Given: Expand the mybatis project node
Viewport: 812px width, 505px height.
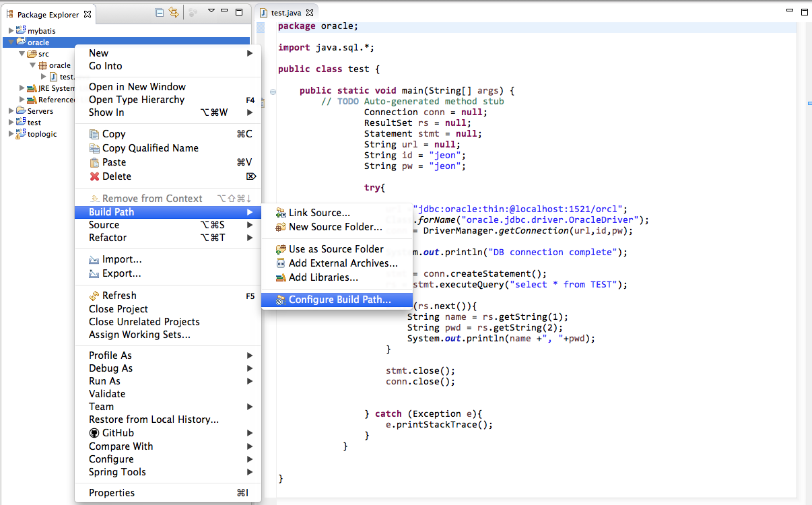Looking at the screenshot, I should 11,31.
